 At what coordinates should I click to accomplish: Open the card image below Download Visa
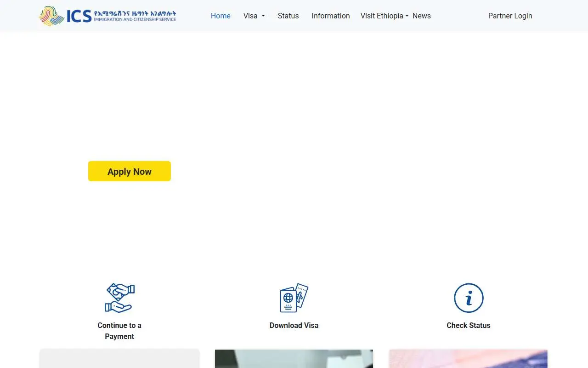point(294,359)
